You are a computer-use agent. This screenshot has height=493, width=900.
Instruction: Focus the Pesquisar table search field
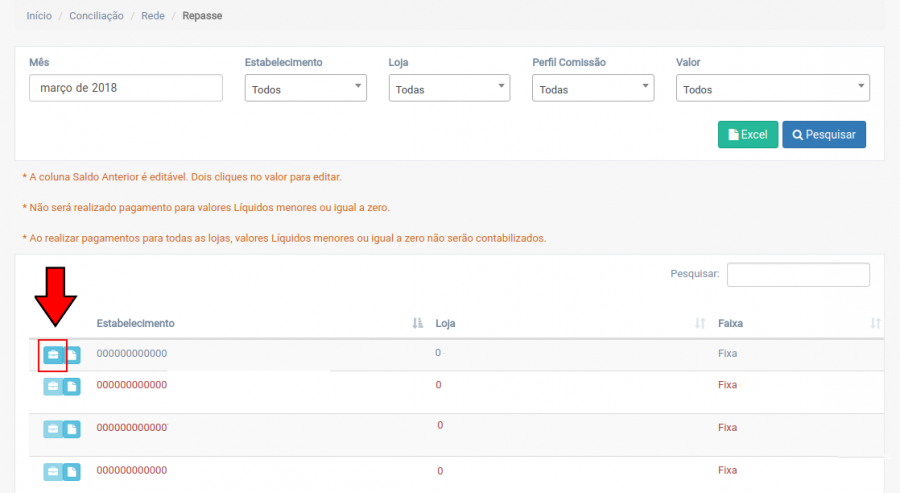click(x=798, y=274)
